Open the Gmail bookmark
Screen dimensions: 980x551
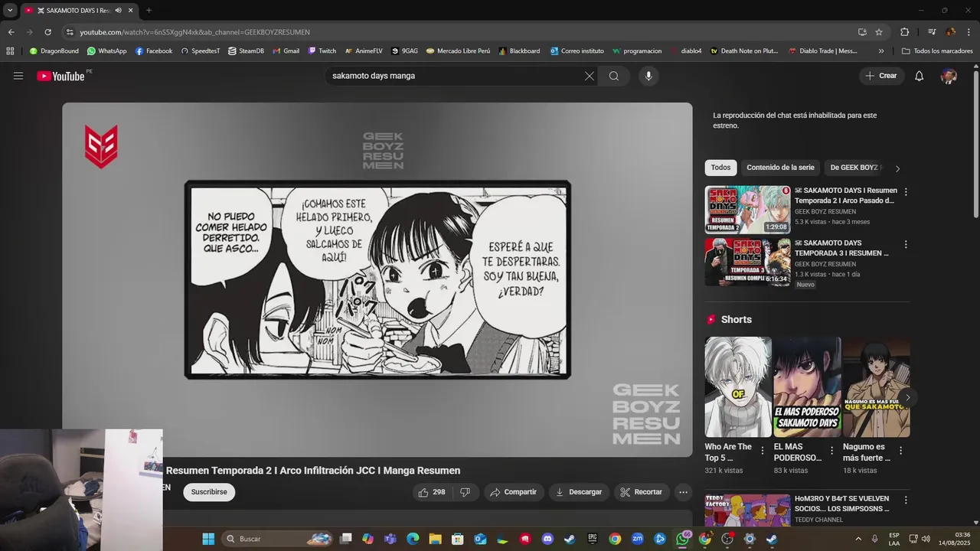286,51
